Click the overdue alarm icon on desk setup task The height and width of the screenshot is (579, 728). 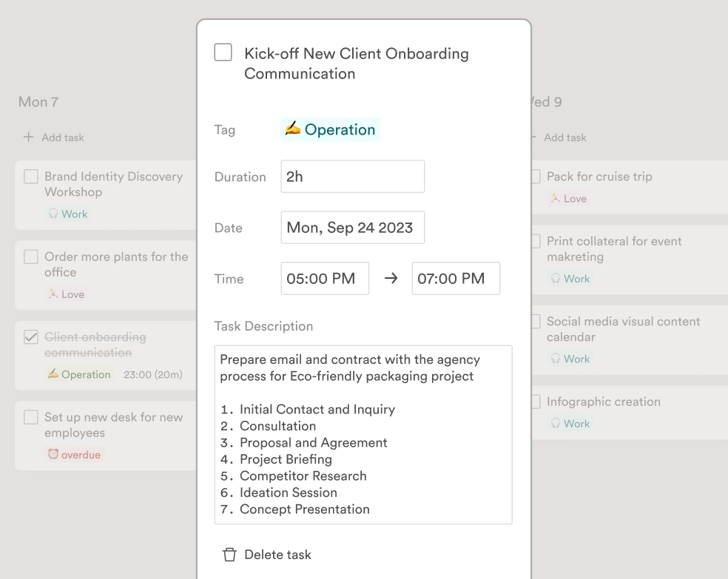tap(54, 454)
